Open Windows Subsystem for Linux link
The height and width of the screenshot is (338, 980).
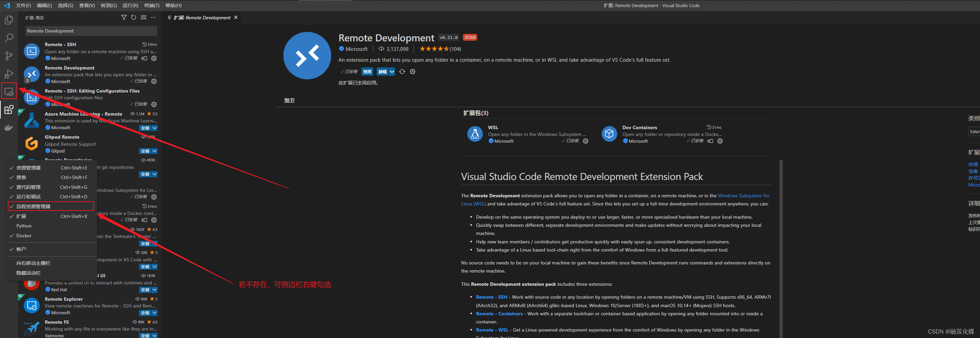pyautogui.click(x=743, y=196)
